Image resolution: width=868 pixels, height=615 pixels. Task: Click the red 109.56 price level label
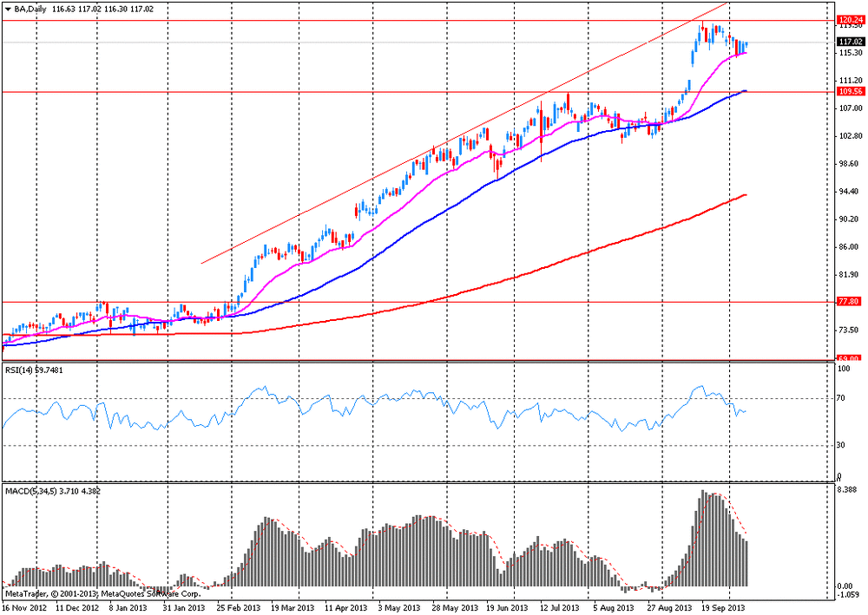[851, 92]
